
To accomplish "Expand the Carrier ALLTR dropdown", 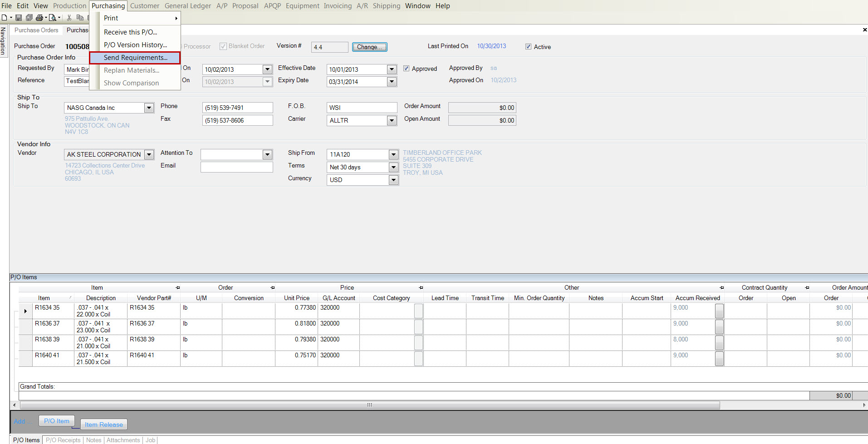I will click(x=392, y=120).
